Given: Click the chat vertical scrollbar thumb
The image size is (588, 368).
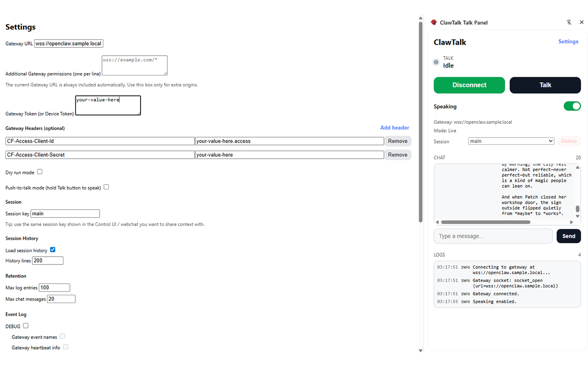Looking at the screenshot, I should point(577,209).
